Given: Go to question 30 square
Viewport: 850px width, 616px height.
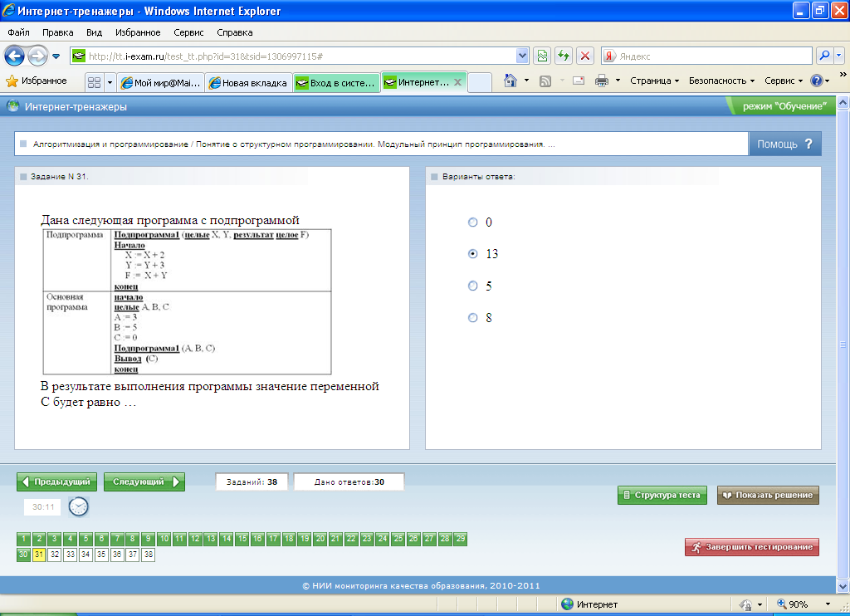Looking at the screenshot, I should [23, 555].
